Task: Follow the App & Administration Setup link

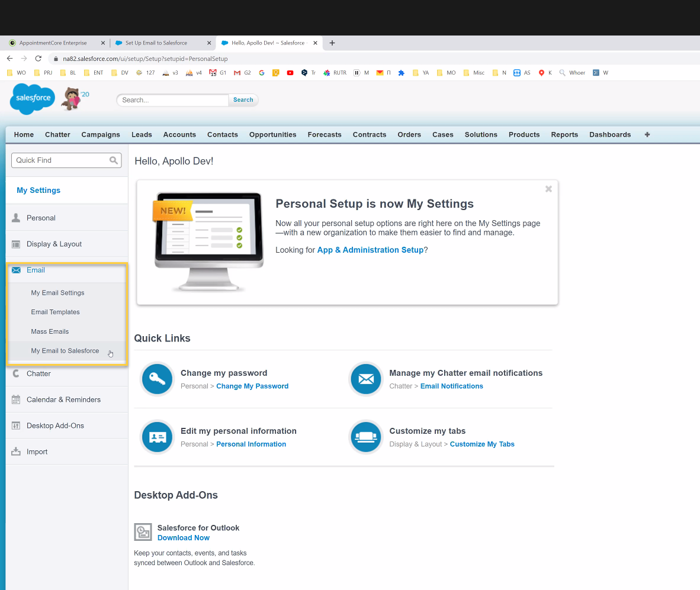Action: pos(371,250)
